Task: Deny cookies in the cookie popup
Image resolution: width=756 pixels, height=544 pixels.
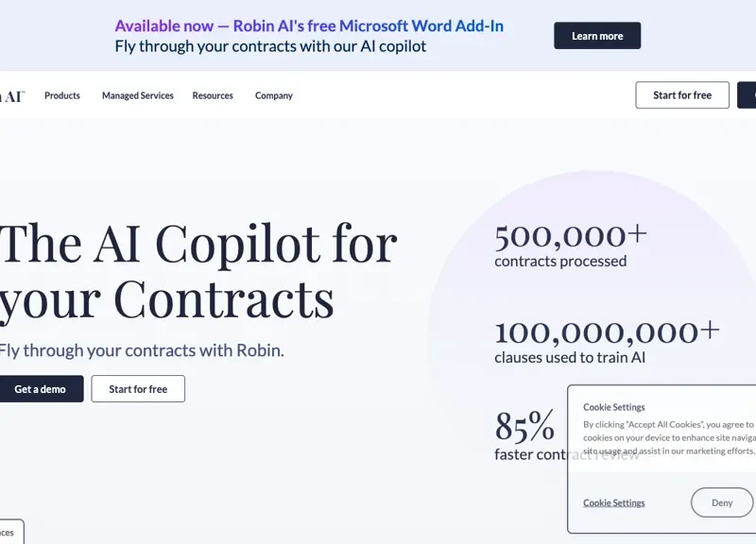Action: point(722,502)
